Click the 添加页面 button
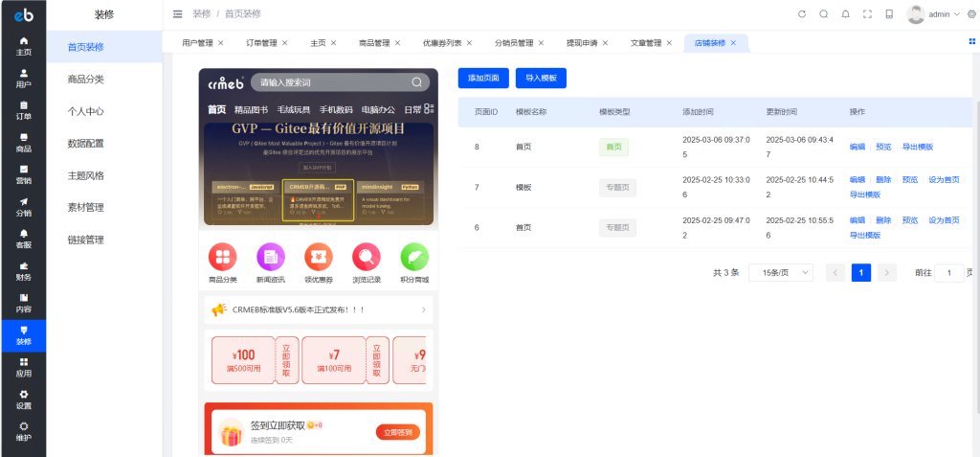Screen dimensions: 980x457 pos(483,79)
